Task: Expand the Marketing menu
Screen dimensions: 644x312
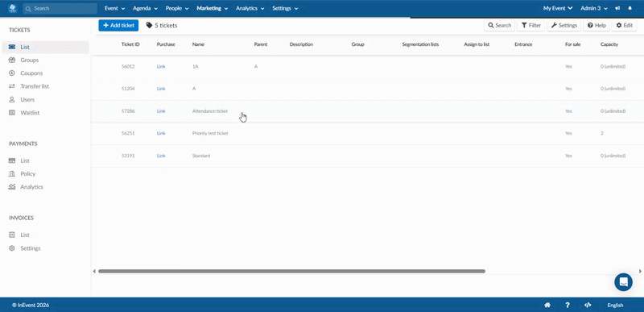Action: click(x=212, y=8)
